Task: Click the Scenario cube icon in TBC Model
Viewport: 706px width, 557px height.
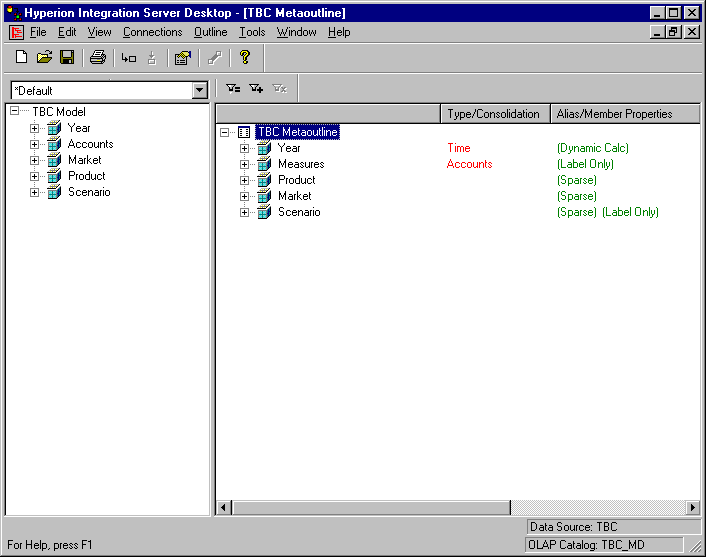Action: [54, 192]
